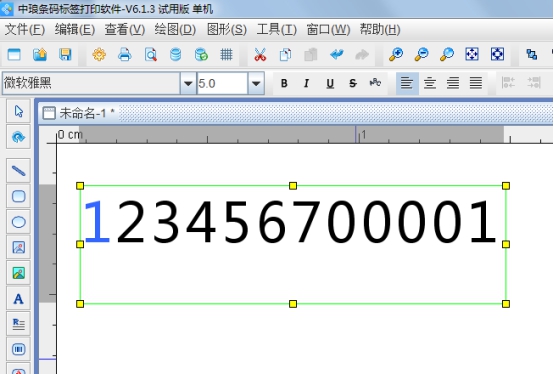Click the New document icon
Screen dimensions: 554x374
click(x=14, y=55)
